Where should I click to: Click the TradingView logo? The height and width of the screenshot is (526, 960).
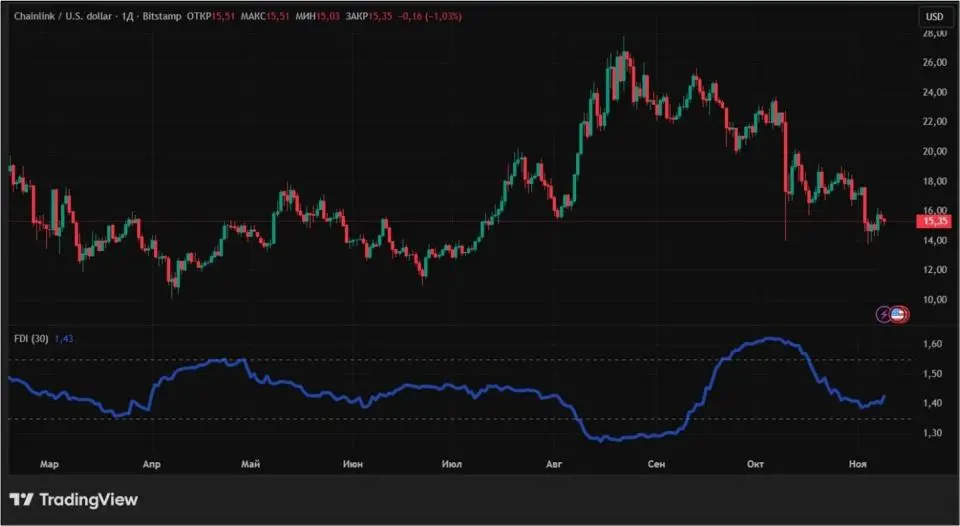(74, 499)
